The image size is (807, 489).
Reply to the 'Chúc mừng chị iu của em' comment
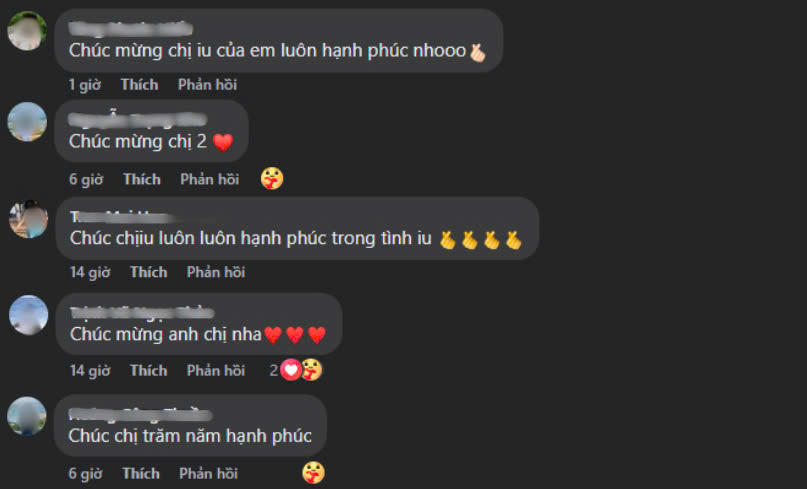tap(207, 84)
